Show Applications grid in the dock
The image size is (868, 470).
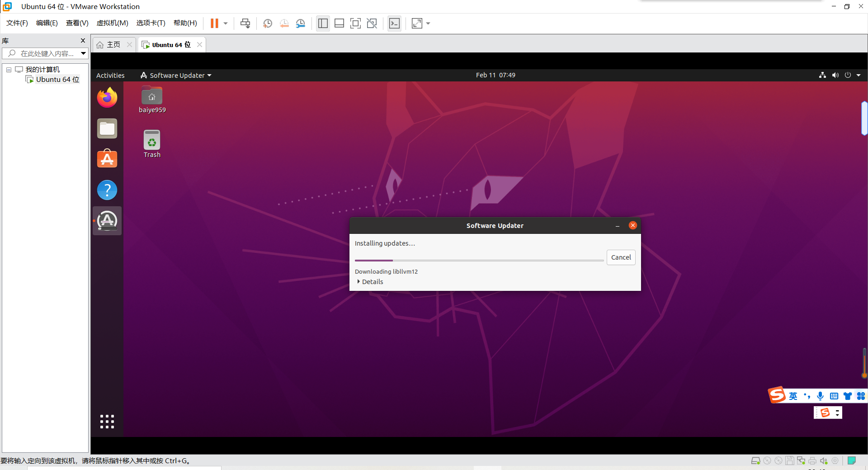point(107,422)
